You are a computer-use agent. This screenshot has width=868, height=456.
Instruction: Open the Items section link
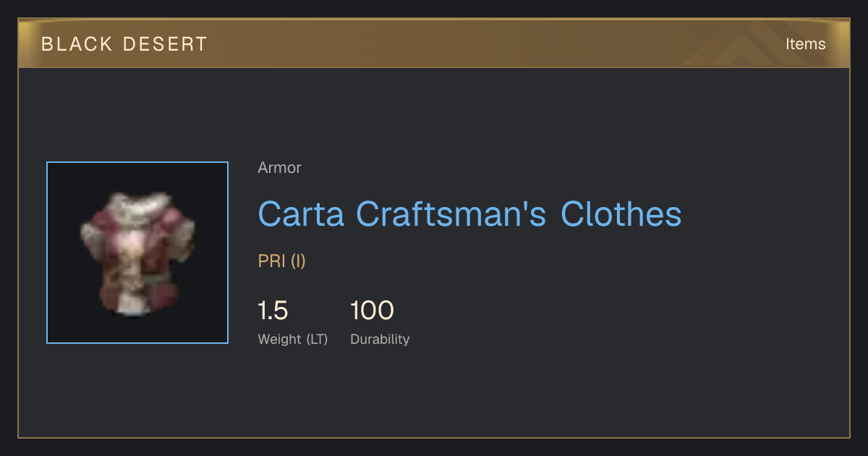[805, 44]
